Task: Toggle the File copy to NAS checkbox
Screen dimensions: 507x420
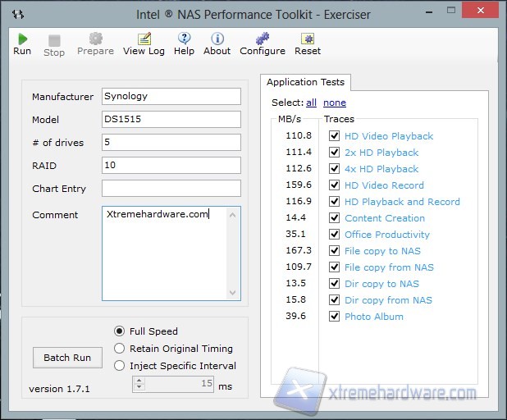Action: (x=334, y=251)
